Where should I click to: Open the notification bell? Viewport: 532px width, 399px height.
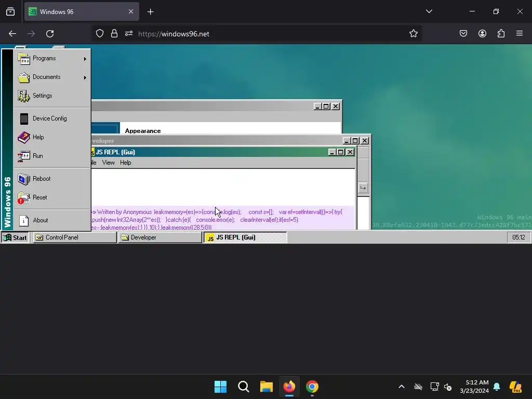point(497,387)
